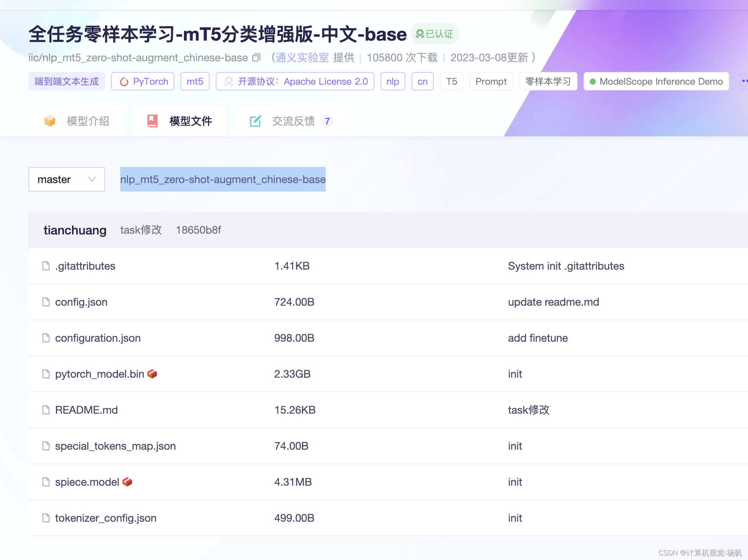This screenshot has width=748, height=560.
Task: Click the ModelScope Inference Demo tag
Action: [x=656, y=82]
